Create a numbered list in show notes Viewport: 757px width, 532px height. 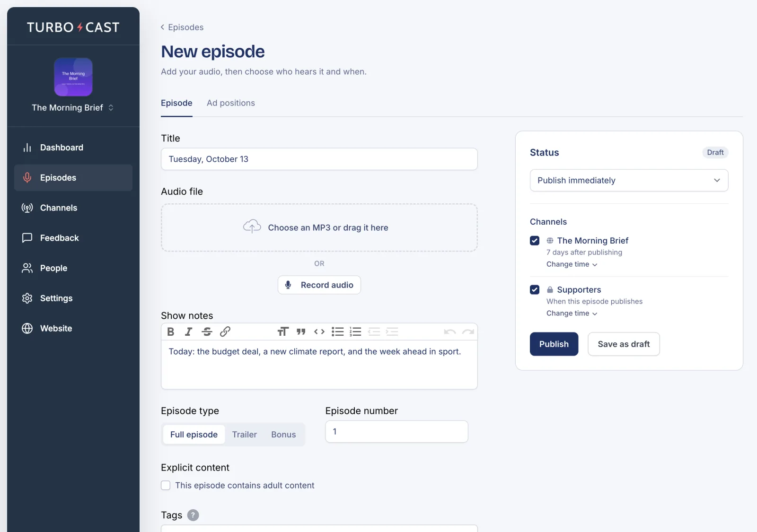pos(355,332)
